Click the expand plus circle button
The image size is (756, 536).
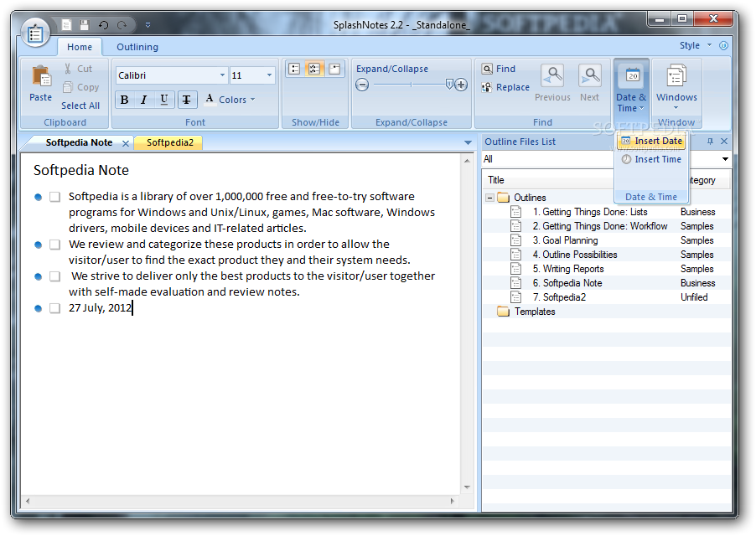(461, 85)
